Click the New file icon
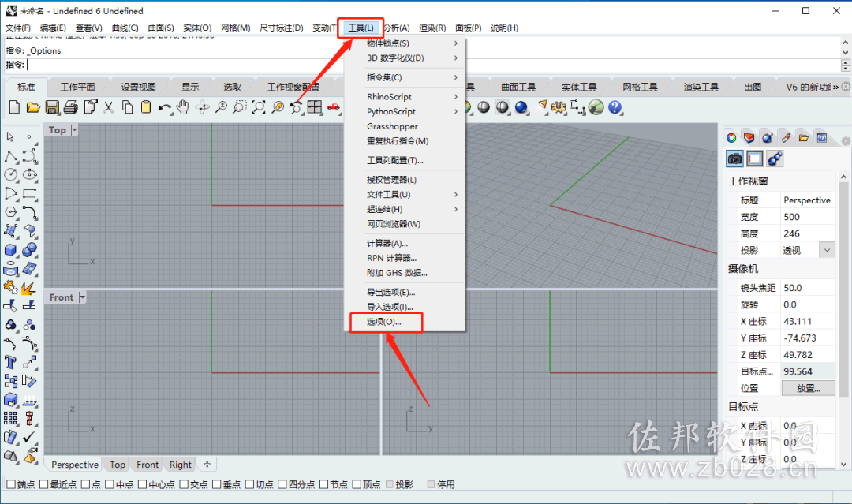852x504 pixels. click(15, 107)
